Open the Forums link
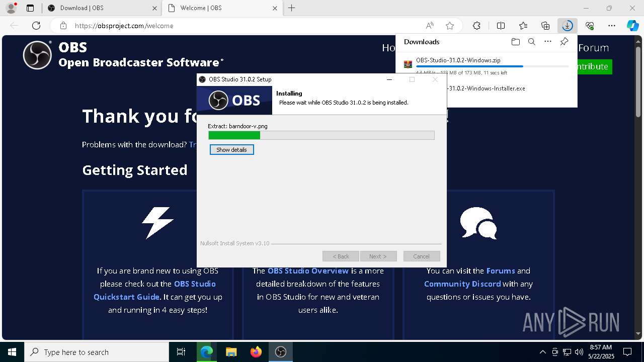The height and width of the screenshot is (362, 644). (501, 270)
